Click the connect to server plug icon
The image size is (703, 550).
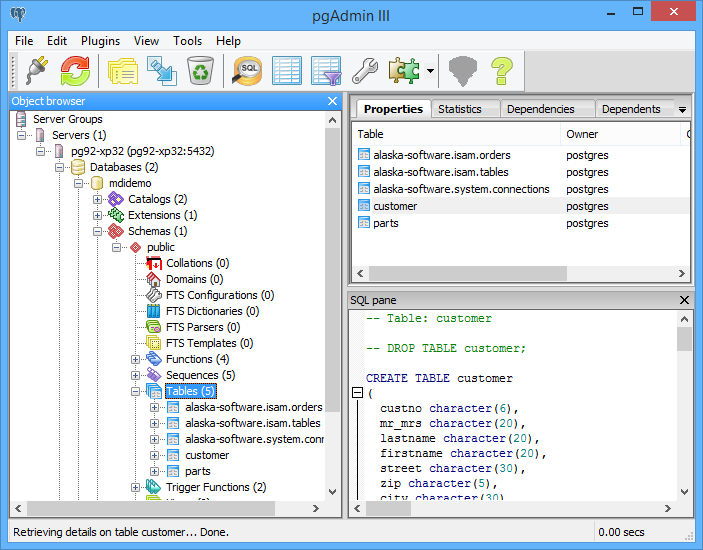(x=38, y=70)
